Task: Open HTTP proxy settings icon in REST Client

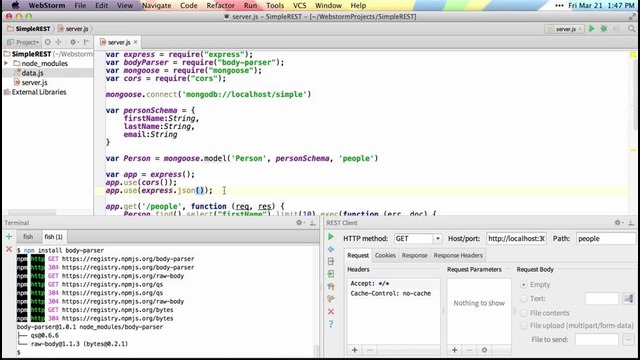Action: (x=331, y=299)
